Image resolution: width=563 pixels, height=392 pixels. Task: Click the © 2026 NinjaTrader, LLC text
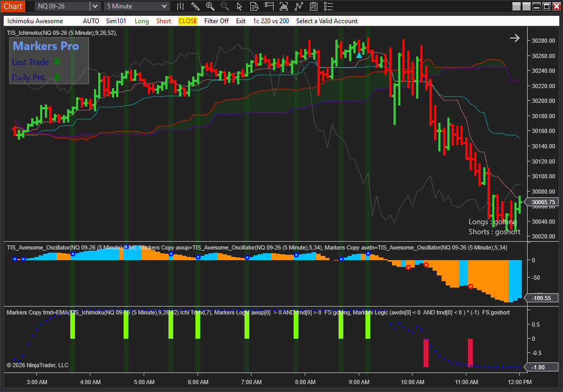point(37,365)
